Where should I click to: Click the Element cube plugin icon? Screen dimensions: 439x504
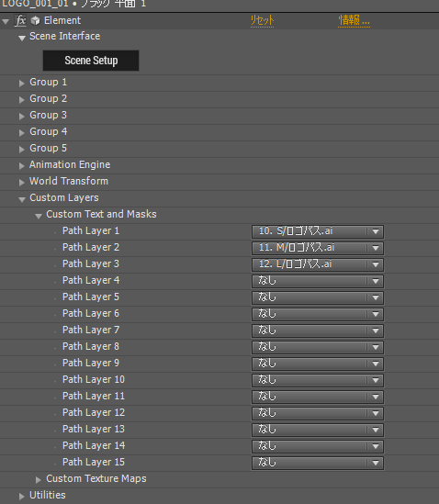tap(35, 21)
